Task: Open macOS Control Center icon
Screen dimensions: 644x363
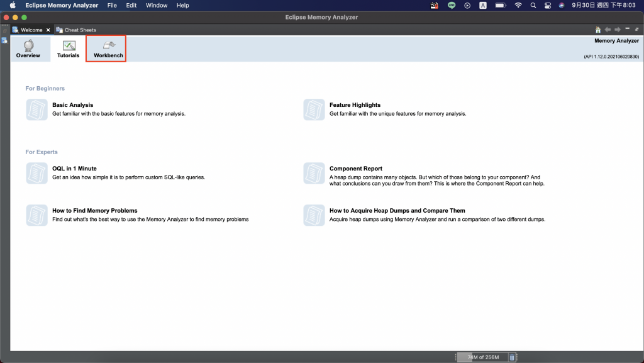Action: tap(548, 5)
